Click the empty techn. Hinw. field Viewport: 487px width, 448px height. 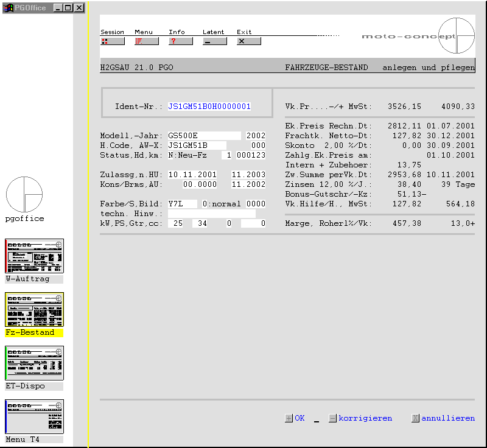pos(211,214)
